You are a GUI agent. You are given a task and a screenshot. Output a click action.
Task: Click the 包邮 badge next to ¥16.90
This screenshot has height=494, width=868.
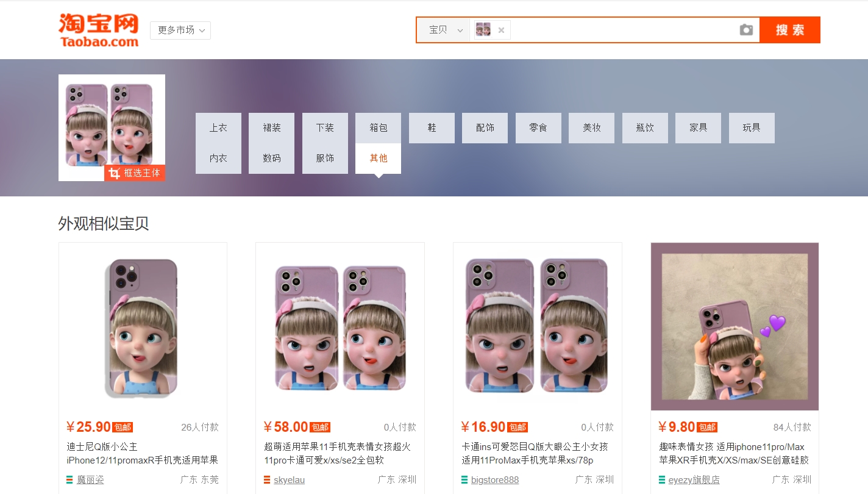coord(518,428)
